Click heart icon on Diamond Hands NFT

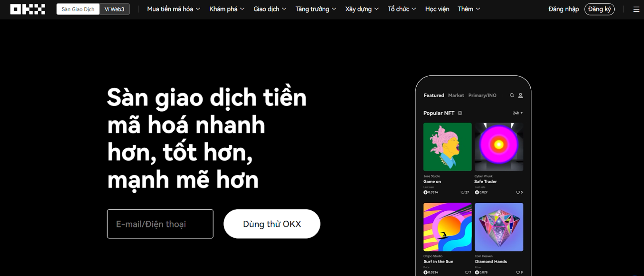pos(518,272)
